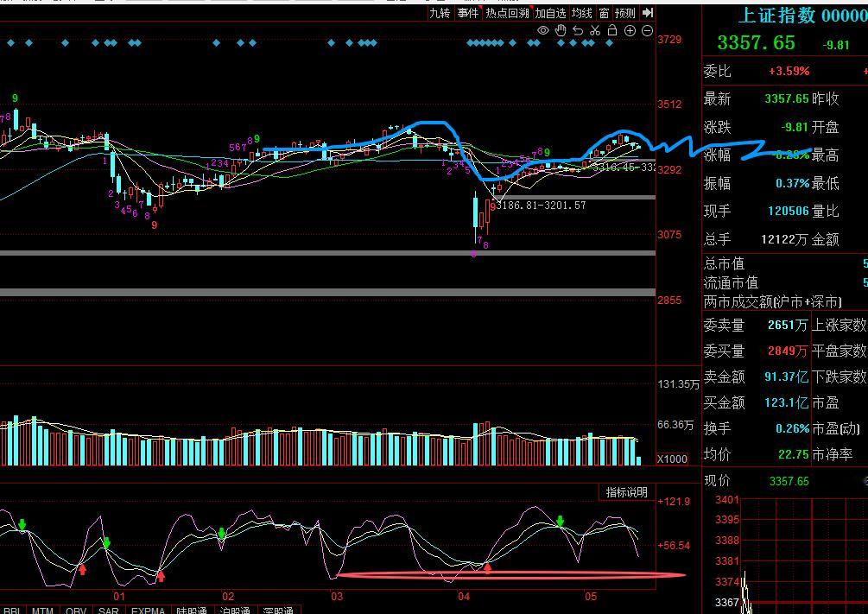
Task: Switch to the OBV indicator tab
Action: coord(76,611)
